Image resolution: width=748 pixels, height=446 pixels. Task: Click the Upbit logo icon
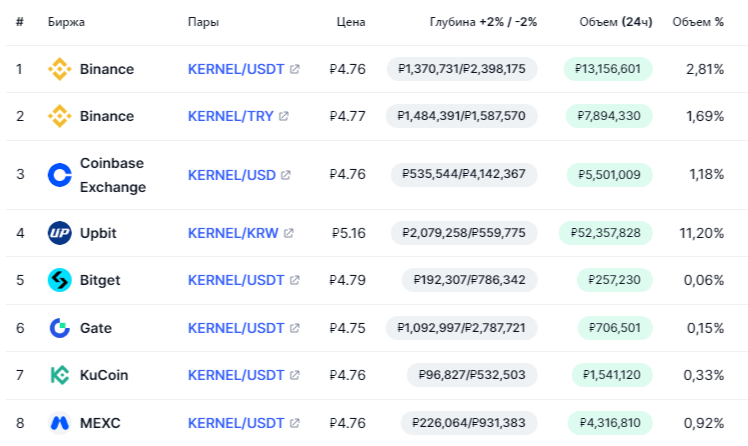coord(60,233)
